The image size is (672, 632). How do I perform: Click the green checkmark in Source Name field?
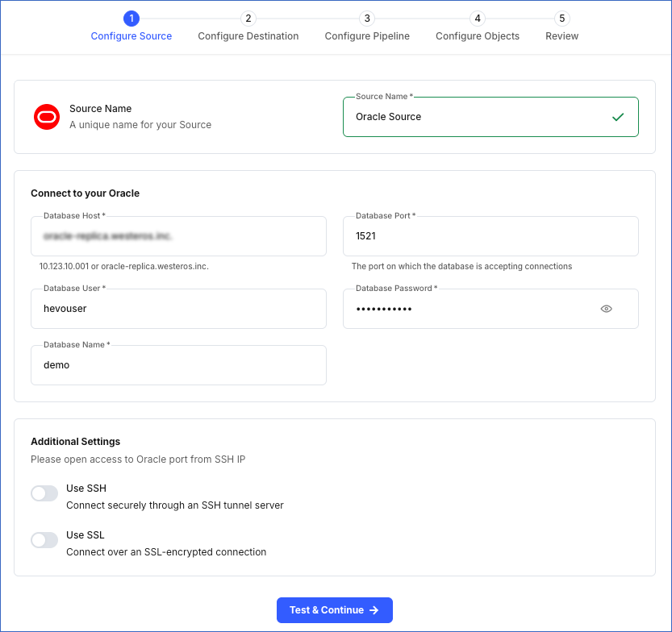coord(618,117)
